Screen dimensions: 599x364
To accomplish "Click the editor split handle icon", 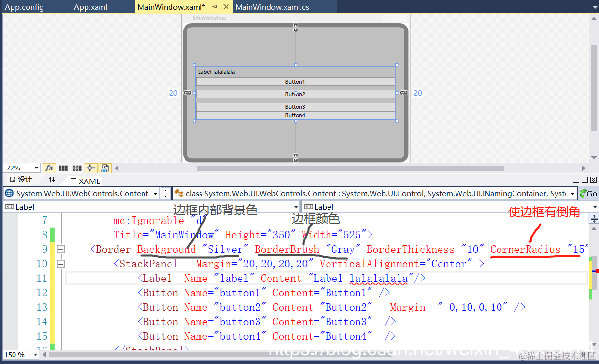I will [x=594, y=219].
